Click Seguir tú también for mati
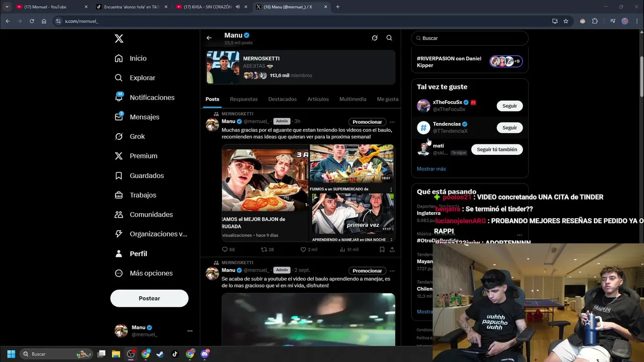Image resolution: width=644 pixels, height=362 pixels. [497, 149]
